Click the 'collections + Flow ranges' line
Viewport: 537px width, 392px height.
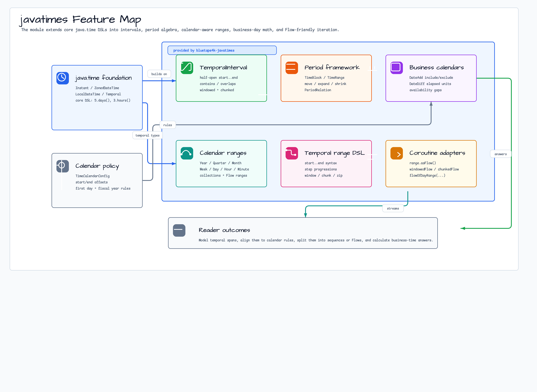[224, 175]
